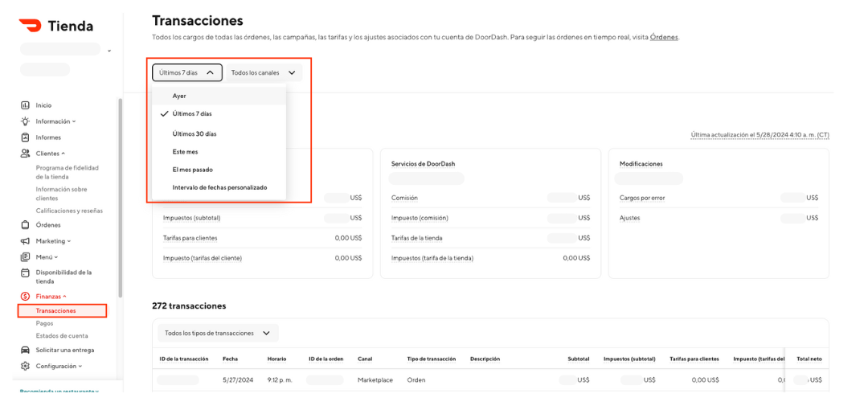The height and width of the screenshot is (402, 868).
Task: Click the Inicio chart icon
Action: [x=25, y=105]
